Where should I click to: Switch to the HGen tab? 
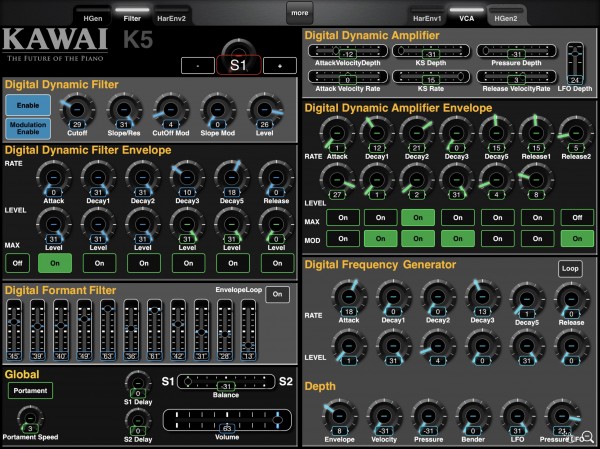(93, 16)
